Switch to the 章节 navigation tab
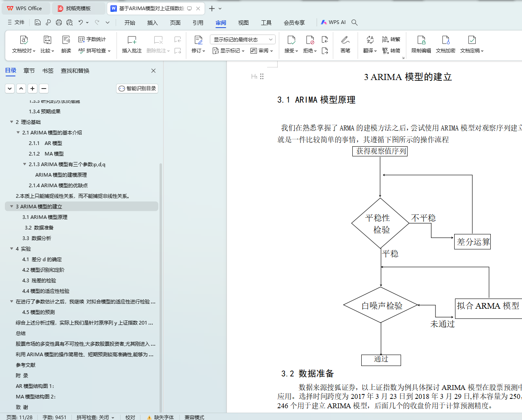The image size is (522, 420). tap(29, 71)
